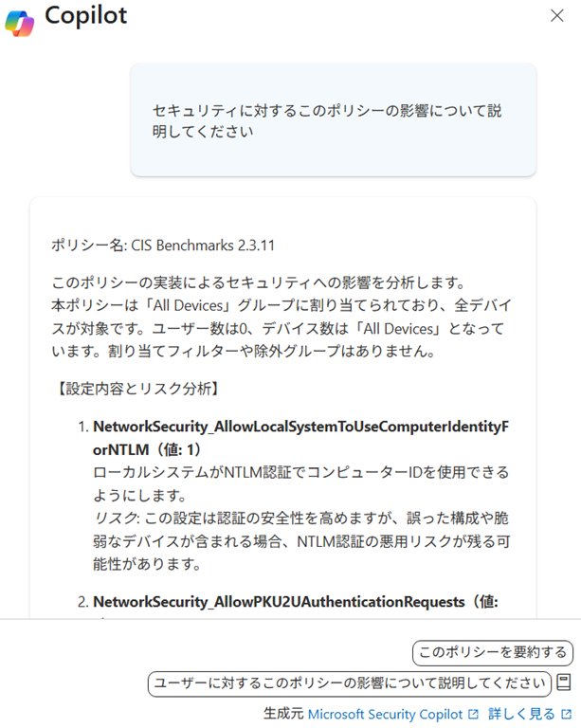Click the Copilot logo icon
581x728 pixels.
20,23
